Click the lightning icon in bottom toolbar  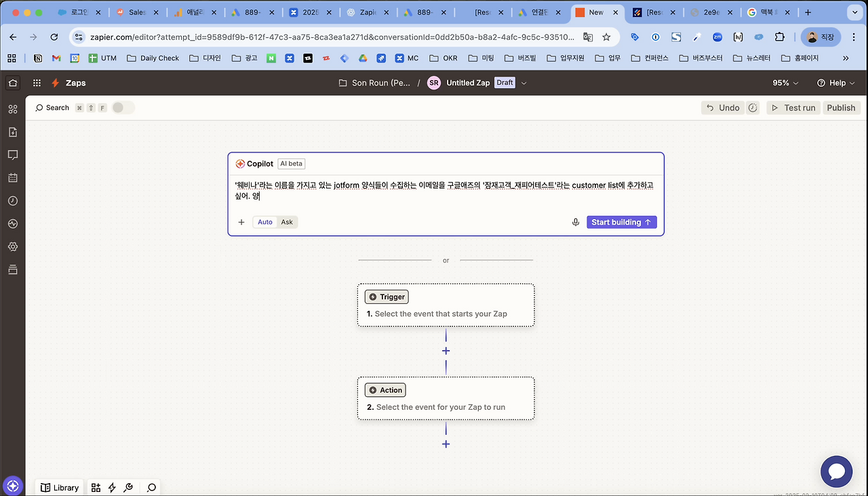112,487
